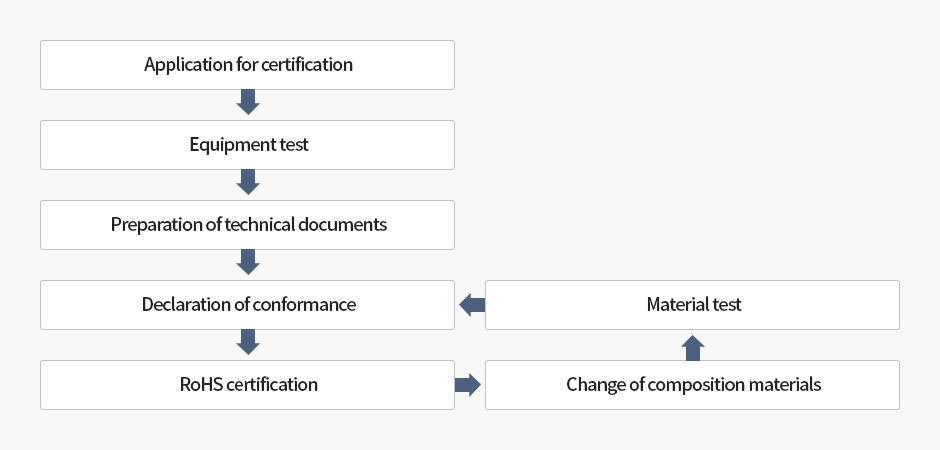Click the right arrow after RoHS certification
The image size is (940, 450).
tap(467, 385)
